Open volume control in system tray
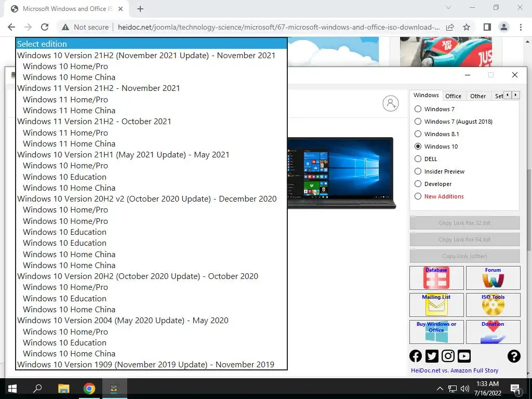This screenshot has width=532, height=399. pyautogui.click(x=465, y=389)
